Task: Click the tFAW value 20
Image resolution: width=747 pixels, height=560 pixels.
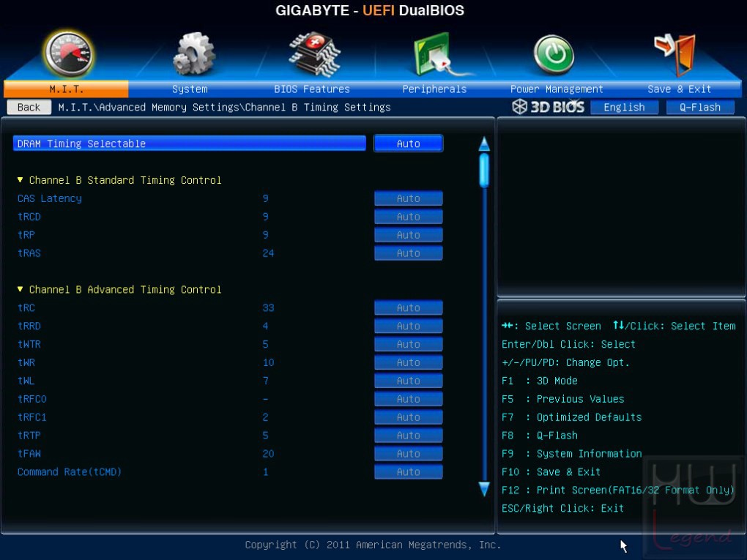Action: click(x=268, y=454)
